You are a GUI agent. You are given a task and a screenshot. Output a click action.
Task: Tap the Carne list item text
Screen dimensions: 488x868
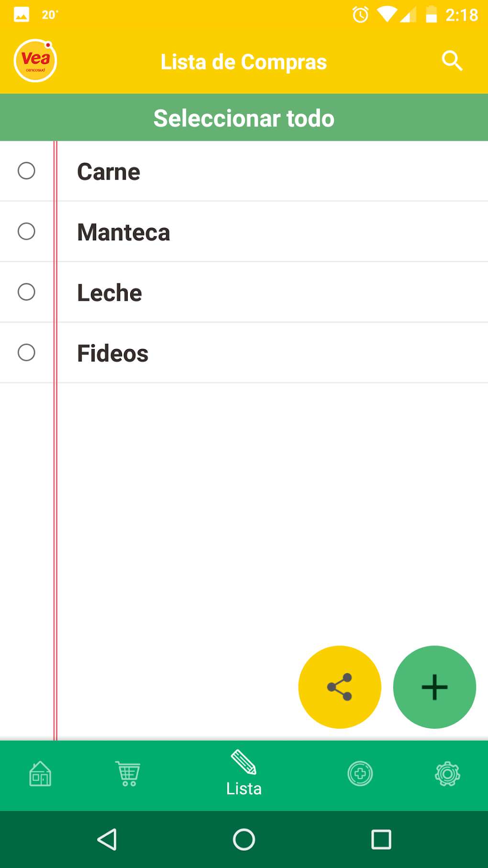point(109,172)
